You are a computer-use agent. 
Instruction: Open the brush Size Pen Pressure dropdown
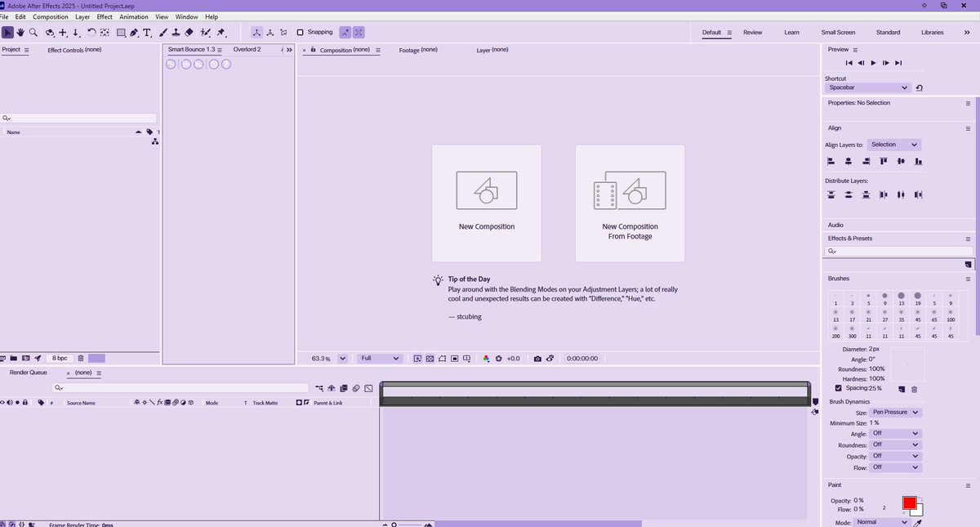[x=896, y=413]
